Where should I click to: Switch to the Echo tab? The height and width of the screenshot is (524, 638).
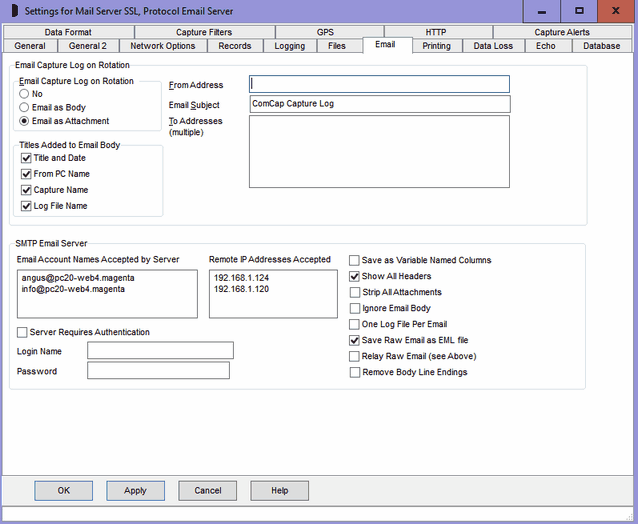546,46
